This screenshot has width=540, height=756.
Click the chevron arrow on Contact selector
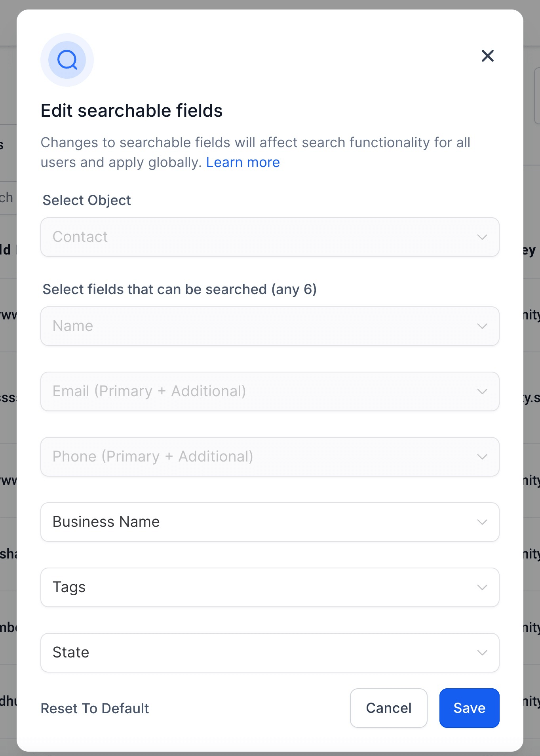pos(482,237)
